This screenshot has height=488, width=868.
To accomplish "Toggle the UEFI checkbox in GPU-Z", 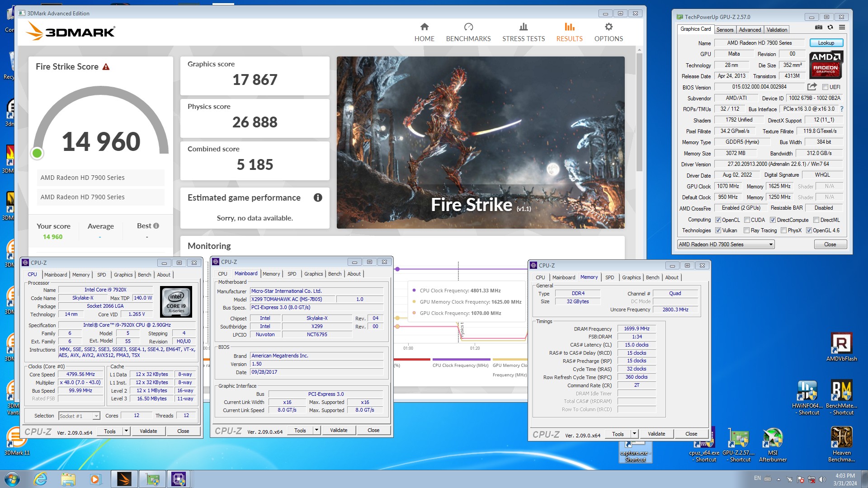I will [825, 87].
